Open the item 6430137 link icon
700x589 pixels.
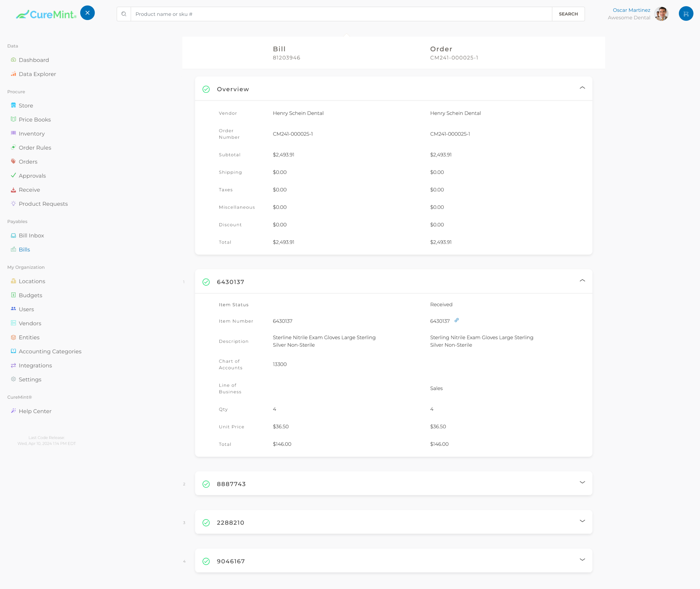pyautogui.click(x=457, y=320)
